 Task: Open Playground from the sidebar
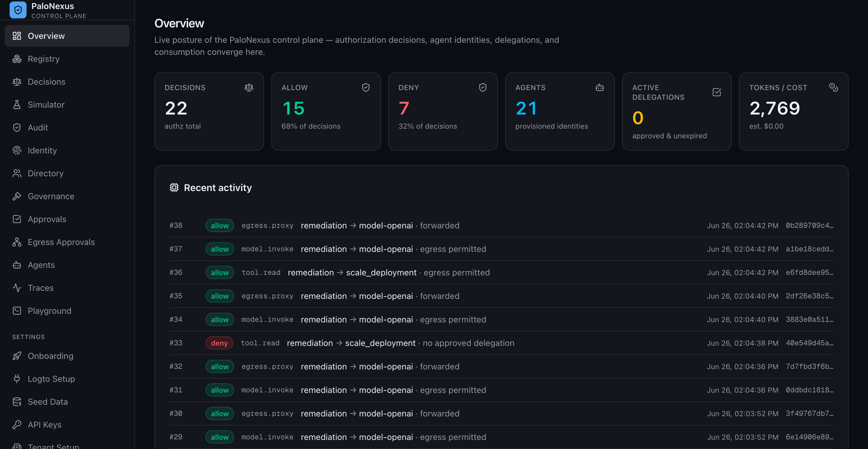[x=67, y=311]
